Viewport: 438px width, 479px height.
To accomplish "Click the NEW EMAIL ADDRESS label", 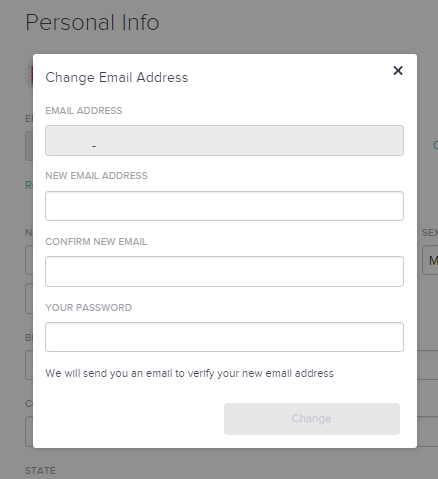I will pyautogui.click(x=96, y=176).
